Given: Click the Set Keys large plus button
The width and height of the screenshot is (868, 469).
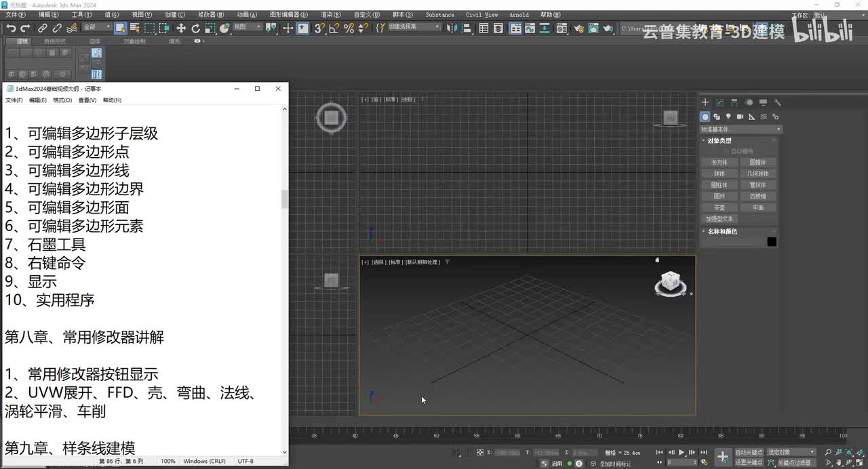Looking at the screenshot, I should pos(723,457).
